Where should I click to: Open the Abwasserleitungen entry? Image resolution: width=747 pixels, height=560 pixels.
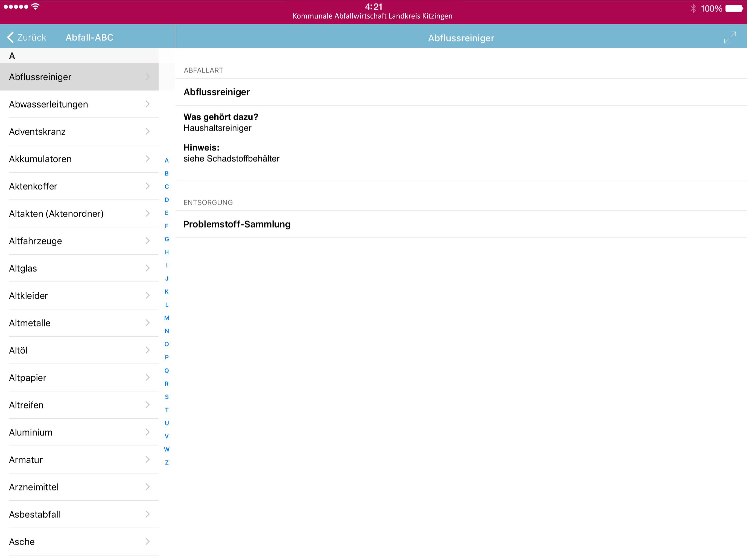click(x=79, y=104)
